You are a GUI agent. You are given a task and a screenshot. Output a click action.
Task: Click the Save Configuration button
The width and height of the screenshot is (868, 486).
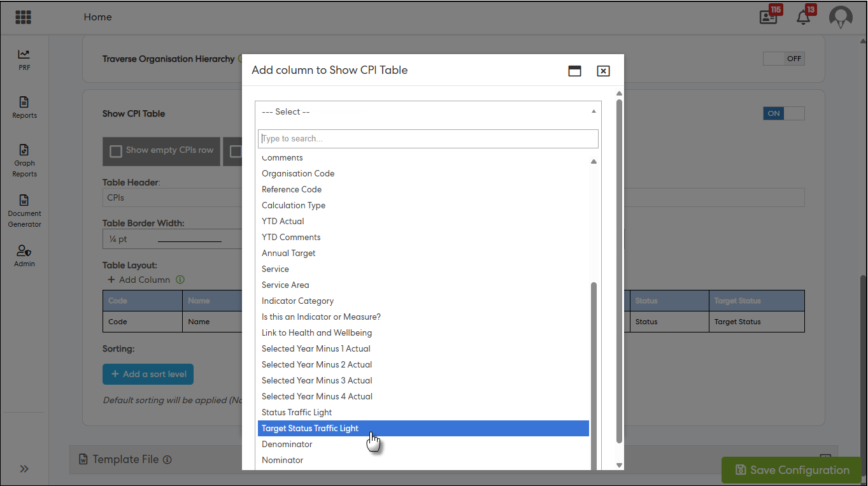(793, 470)
